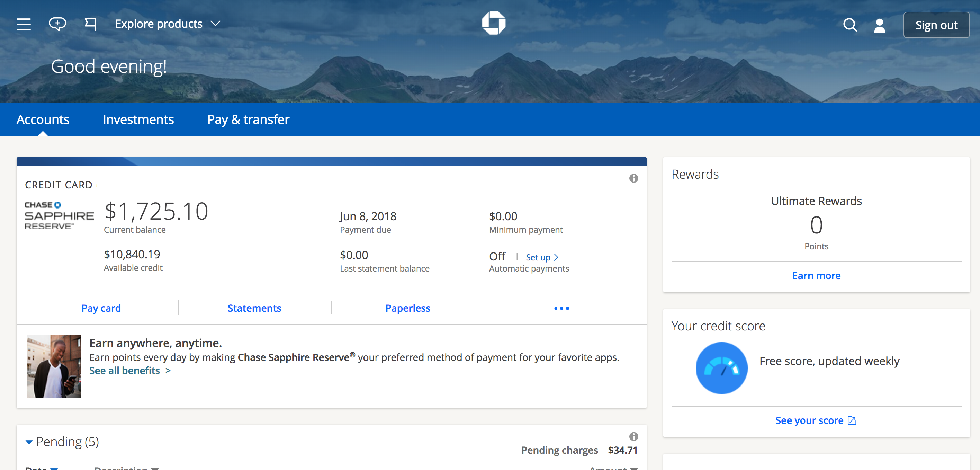Click the $10,840.19 available credit value
This screenshot has width=980, height=470.
132,254
